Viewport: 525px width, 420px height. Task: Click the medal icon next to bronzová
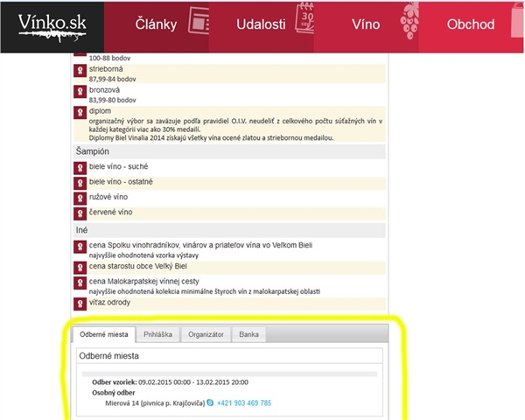80,91
